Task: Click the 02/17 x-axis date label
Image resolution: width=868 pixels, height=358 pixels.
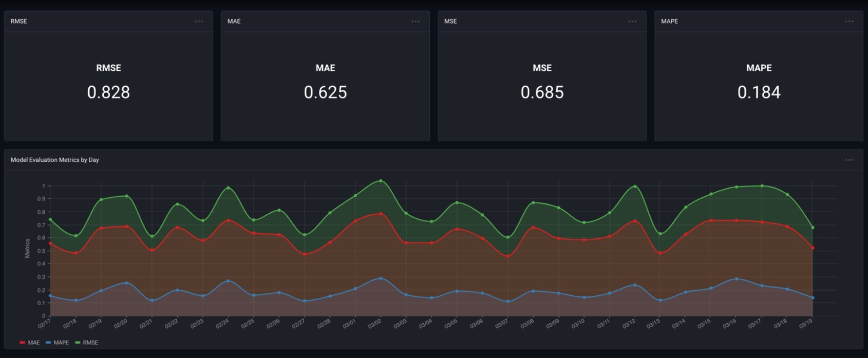Action: [44, 324]
